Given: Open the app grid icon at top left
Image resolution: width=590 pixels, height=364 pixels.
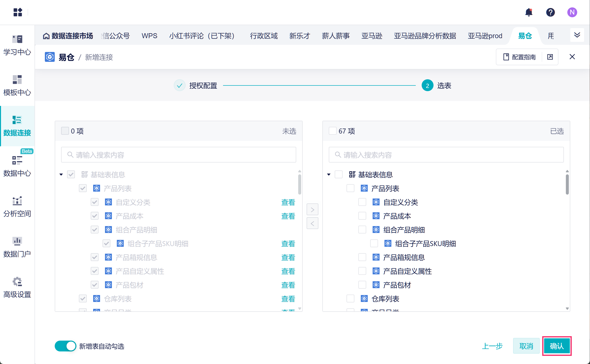Looking at the screenshot, I should 18,12.
